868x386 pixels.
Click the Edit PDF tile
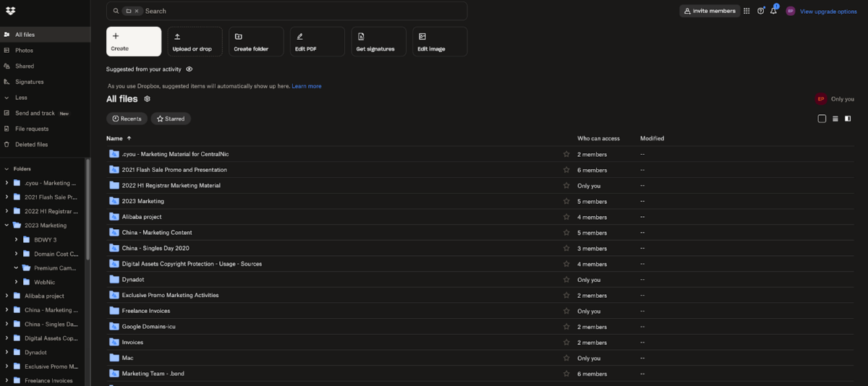click(317, 41)
